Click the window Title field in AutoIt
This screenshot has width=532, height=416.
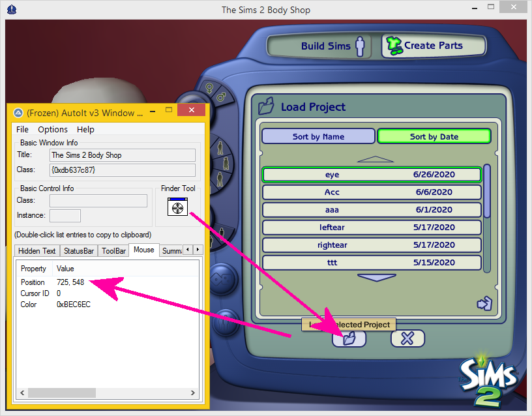[122, 155]
